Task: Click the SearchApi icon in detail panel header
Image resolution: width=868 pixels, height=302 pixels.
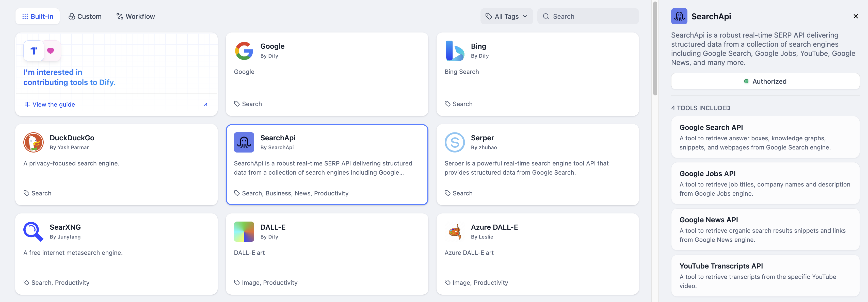Action: pos(679,16)
